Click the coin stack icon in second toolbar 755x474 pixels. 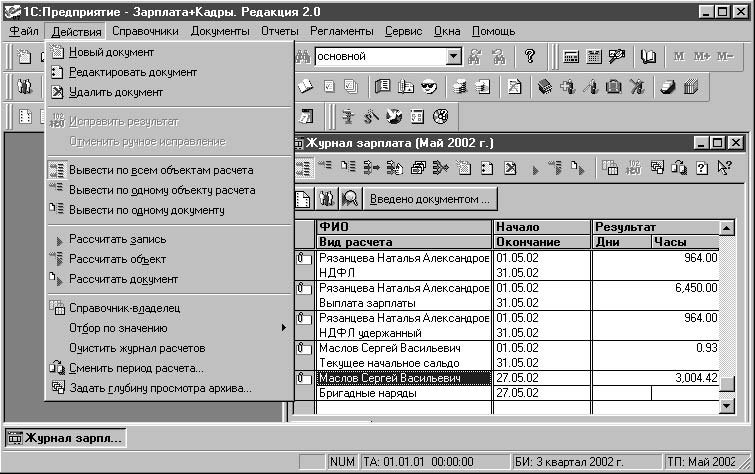click(459, 87)
